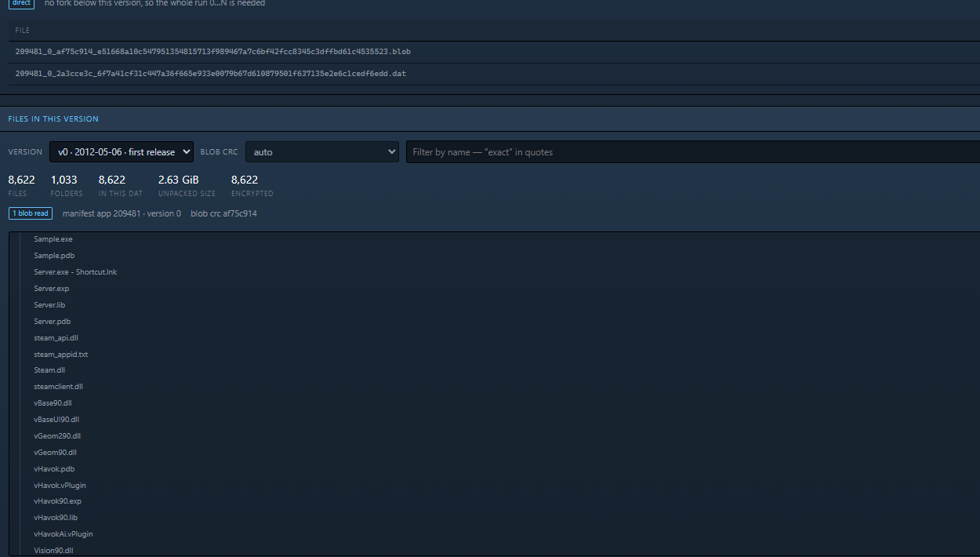This screenshot has height=557, width=980.
Task: Click the Files In This Version header
Action: 53,119
